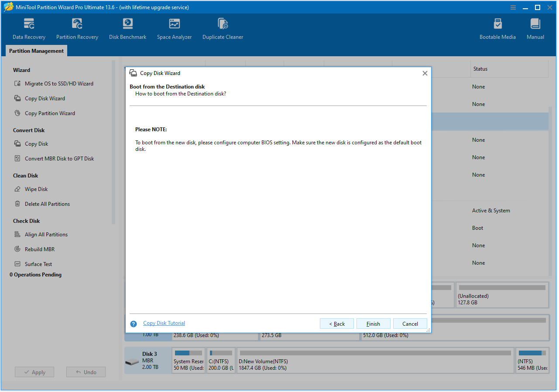Click the Status column header
The height and width of the screenshot is (392, 559).
tap(508, 69)
